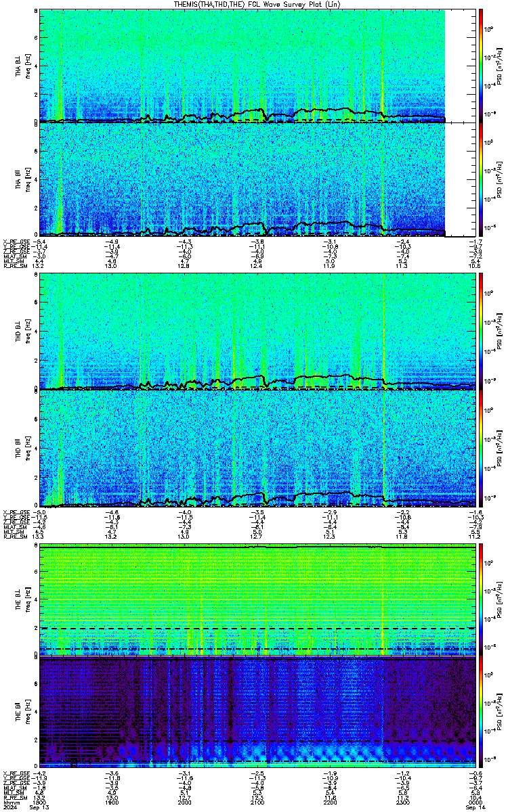Click the 2100 time tick label
Image resolution: width=508 pixels, height=812 pixels.
point(257,802)
